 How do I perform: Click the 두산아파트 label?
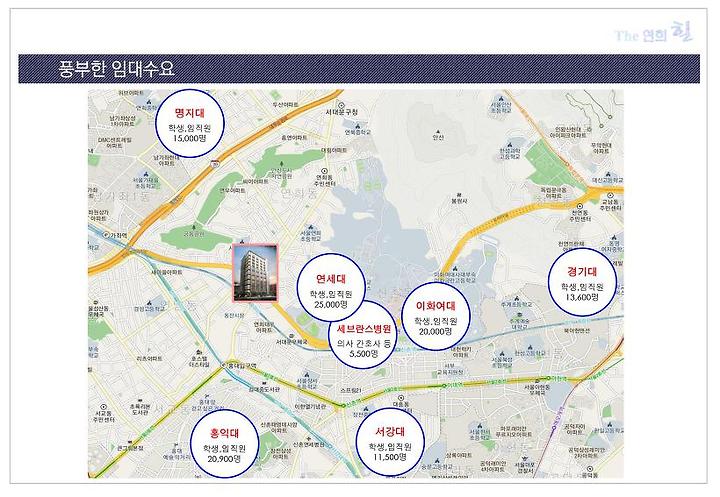coord(284,104)
